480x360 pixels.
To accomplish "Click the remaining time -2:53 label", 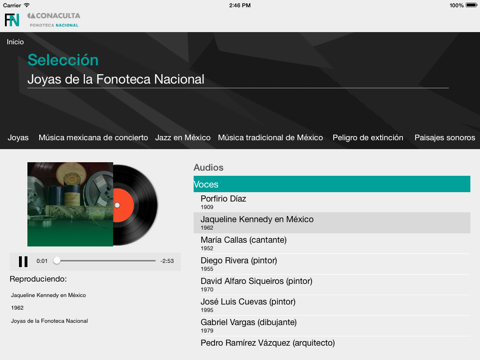I will coord(167,261).
